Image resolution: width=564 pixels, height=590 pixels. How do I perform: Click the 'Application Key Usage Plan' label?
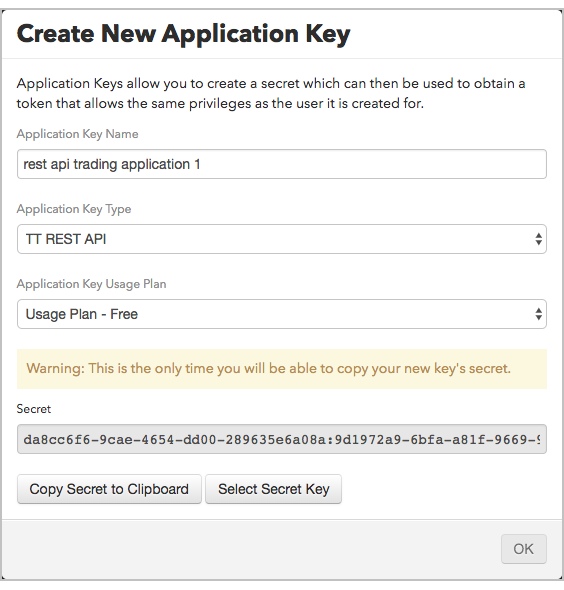pyautogui.click(x=91, y=284)
